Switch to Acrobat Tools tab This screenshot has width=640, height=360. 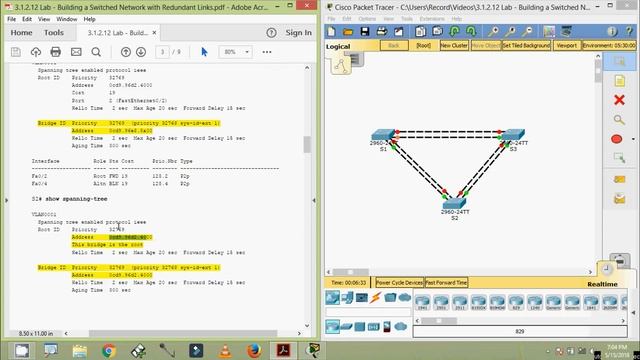[54, 33]
